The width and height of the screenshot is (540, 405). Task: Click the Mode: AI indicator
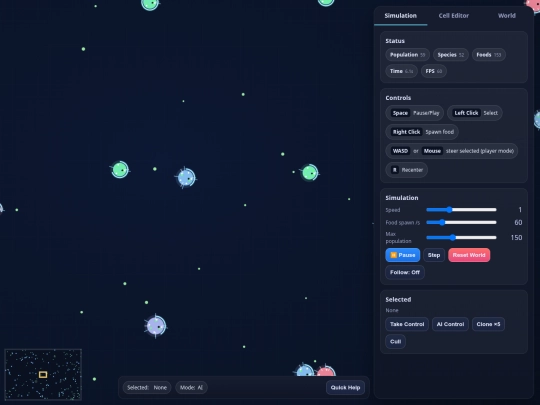pyautogui.click(x=191, y=387)
